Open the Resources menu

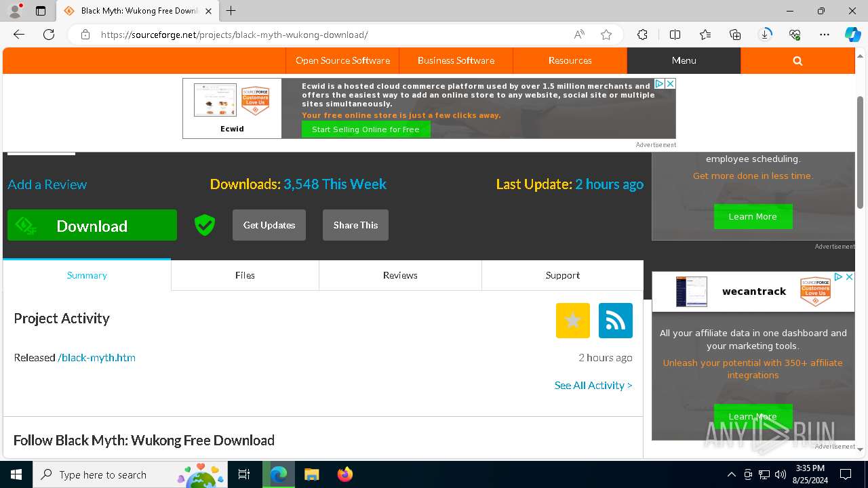tap(570, 60)
